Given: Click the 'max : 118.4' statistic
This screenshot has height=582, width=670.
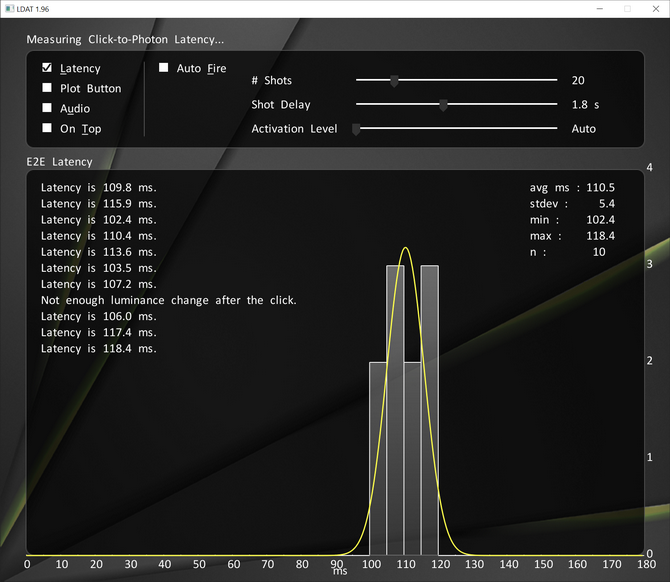Looking at the screenshot, I should pos(572,236).
